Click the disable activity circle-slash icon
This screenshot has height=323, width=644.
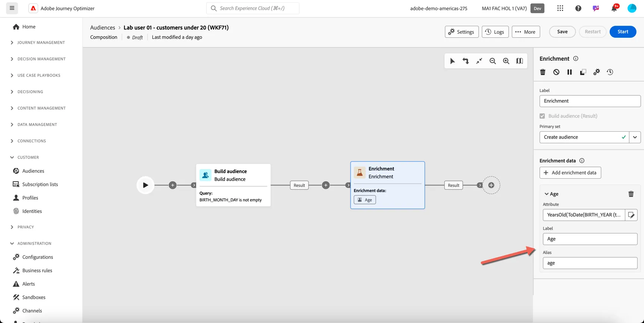556,72
